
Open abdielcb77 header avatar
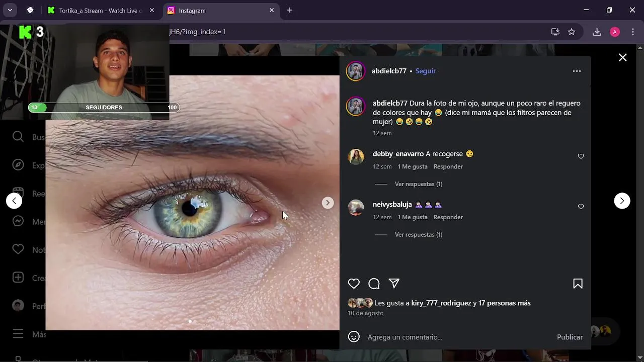(356, 71)
